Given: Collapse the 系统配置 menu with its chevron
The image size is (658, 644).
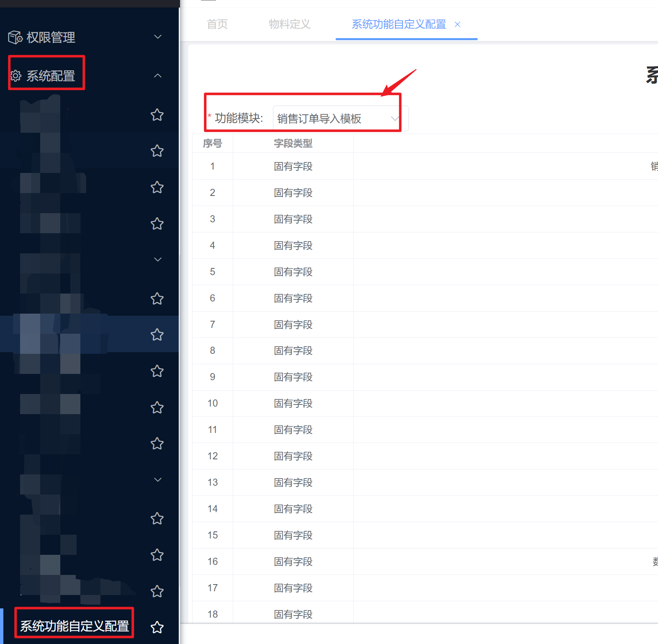Looking at the screenshot, I should tap(158, 76).
